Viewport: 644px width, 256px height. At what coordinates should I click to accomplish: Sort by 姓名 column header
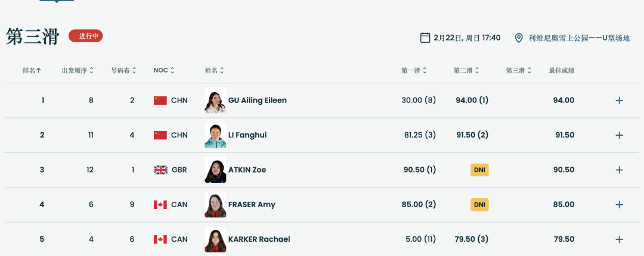pyautogui.click(x=214, y=70)
